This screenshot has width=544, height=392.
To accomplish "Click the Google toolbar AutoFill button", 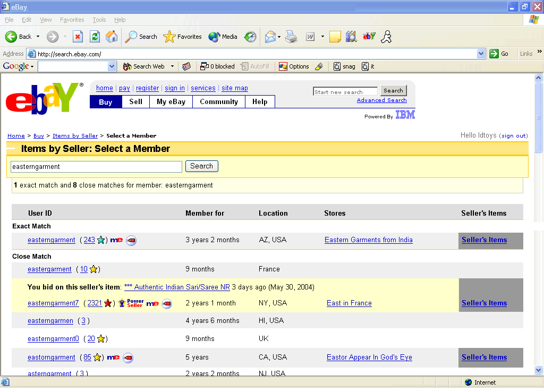I will [255, 66].
